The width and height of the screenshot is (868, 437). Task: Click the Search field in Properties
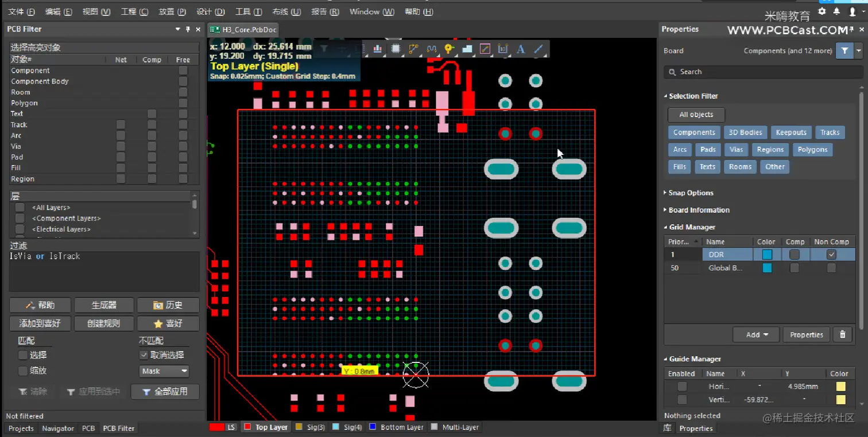(x=763, y=72)
